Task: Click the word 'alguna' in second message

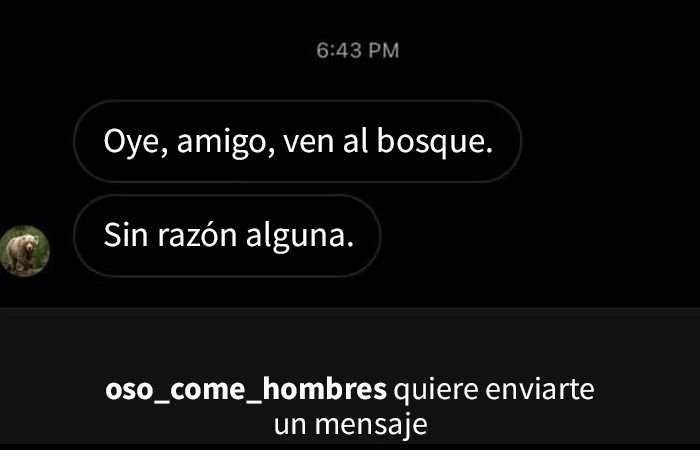Action: 296,236
